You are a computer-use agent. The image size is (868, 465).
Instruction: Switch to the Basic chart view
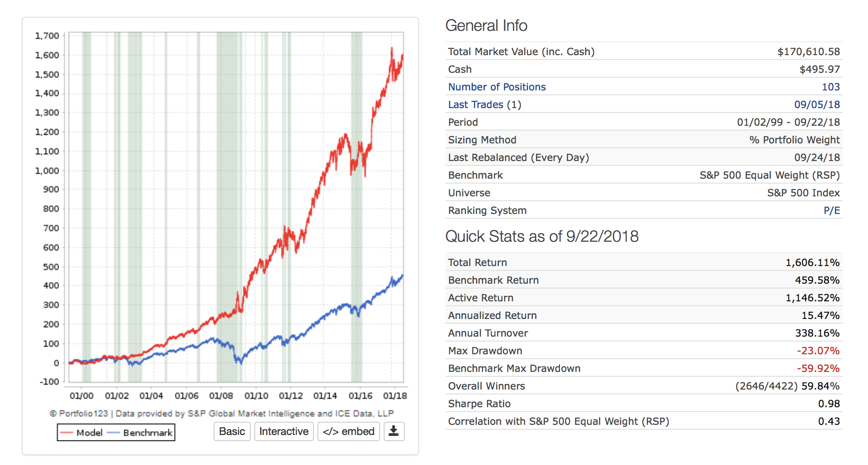point(232,431)
